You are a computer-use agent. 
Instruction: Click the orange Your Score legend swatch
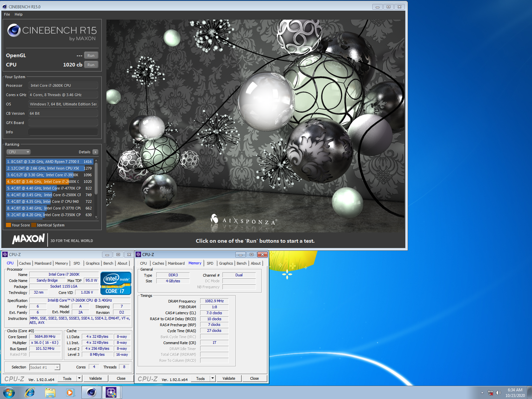coord(8,225)
